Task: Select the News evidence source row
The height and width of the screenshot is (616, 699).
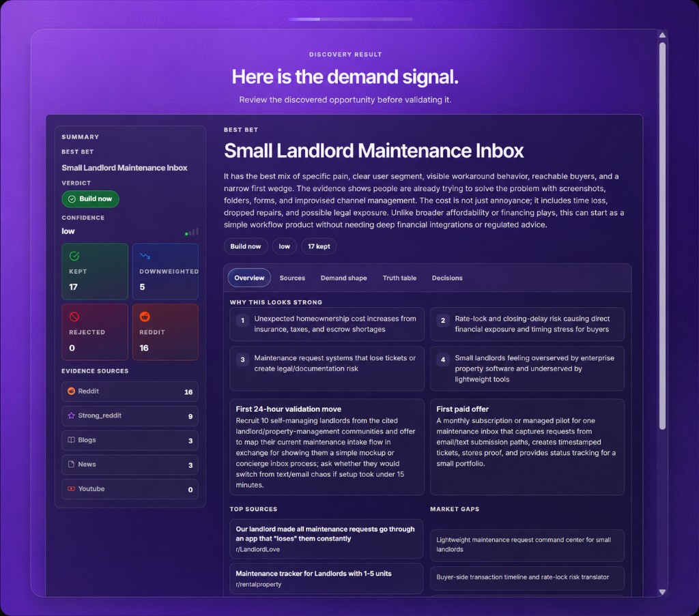Action: tap(130, 465)
